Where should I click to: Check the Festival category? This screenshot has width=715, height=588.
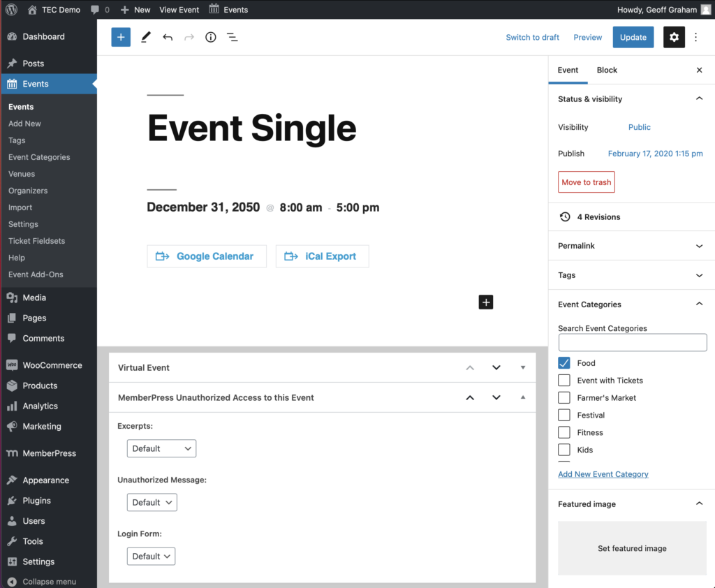[564, 415]
